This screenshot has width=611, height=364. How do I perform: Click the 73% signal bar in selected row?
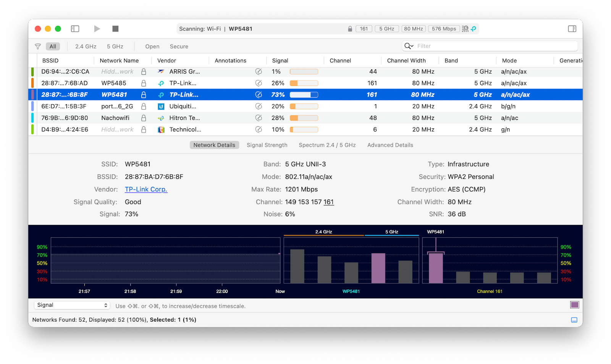[304, 95]
